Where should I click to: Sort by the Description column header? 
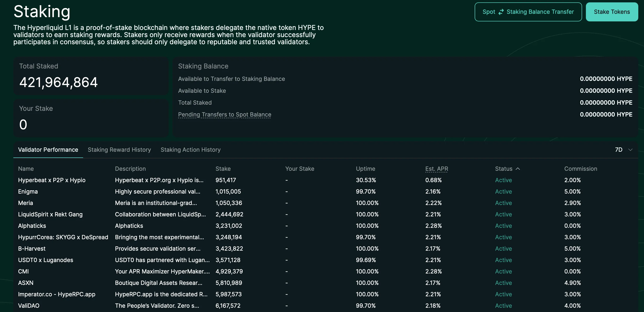pos(130,169)
